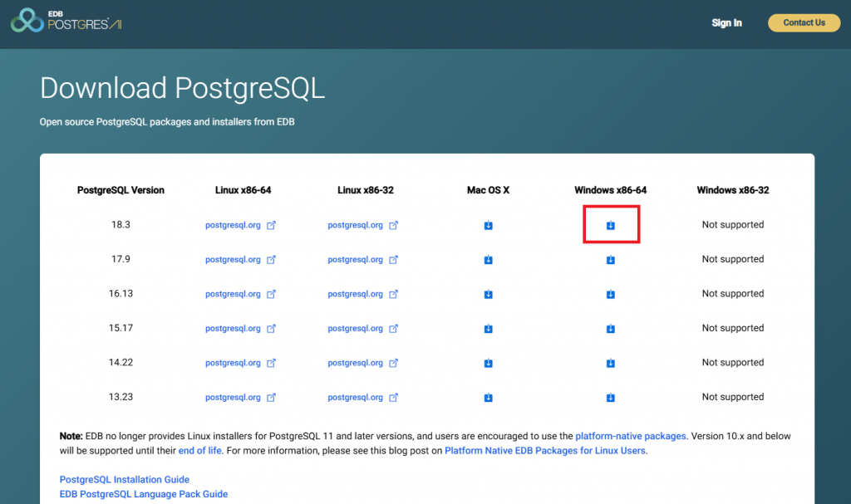
Task: Download PostgreSQL 16.13 for Windows x86-64
Action: tap(611, 294)
